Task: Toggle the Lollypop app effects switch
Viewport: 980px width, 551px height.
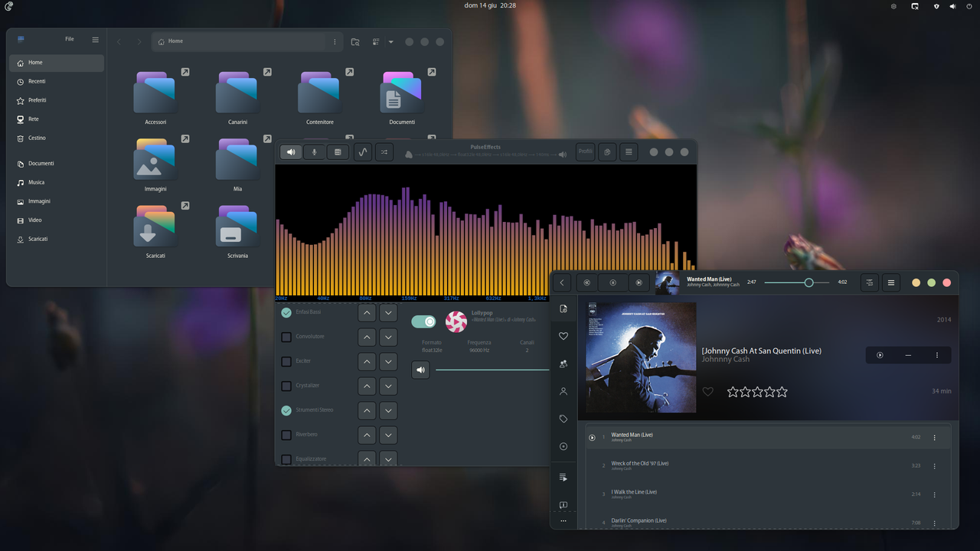Action: coord(423,321)
